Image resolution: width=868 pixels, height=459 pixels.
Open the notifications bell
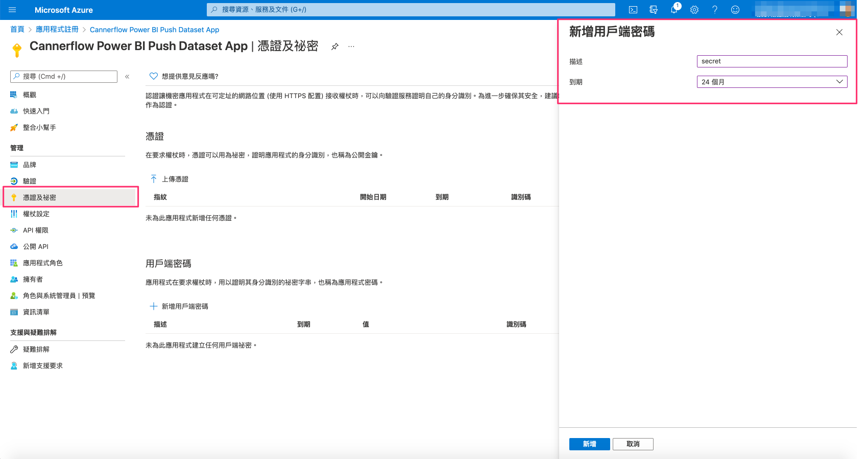(674, 10)
